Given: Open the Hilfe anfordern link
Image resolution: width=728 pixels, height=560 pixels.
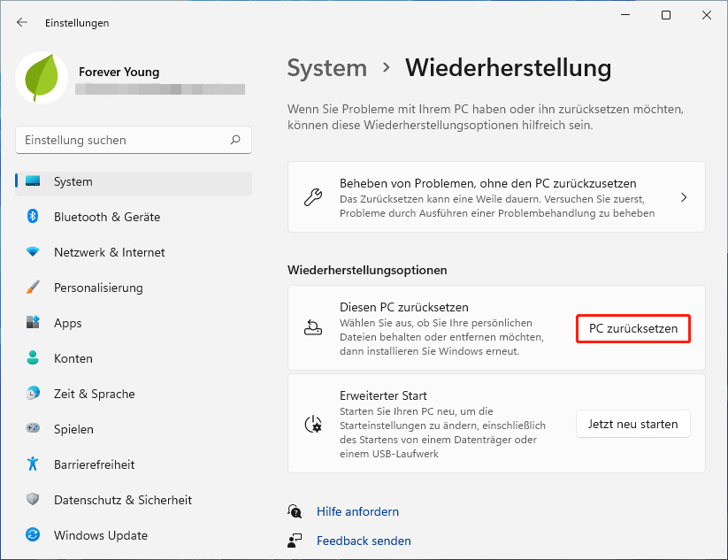Looking at the screenshot, I should coord(357,511).
